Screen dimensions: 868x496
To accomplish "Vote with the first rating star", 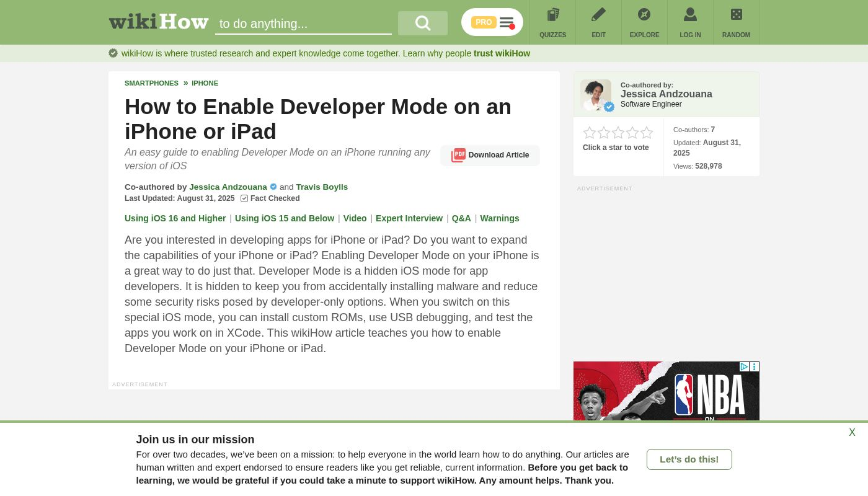I will pyautogui.click(x=590, y=133).
